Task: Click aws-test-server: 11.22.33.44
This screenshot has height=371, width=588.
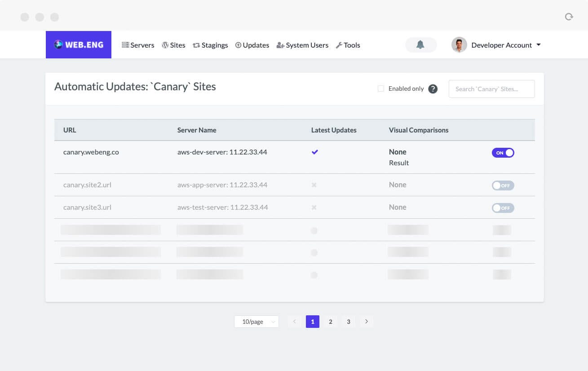Action: point(223,208)
